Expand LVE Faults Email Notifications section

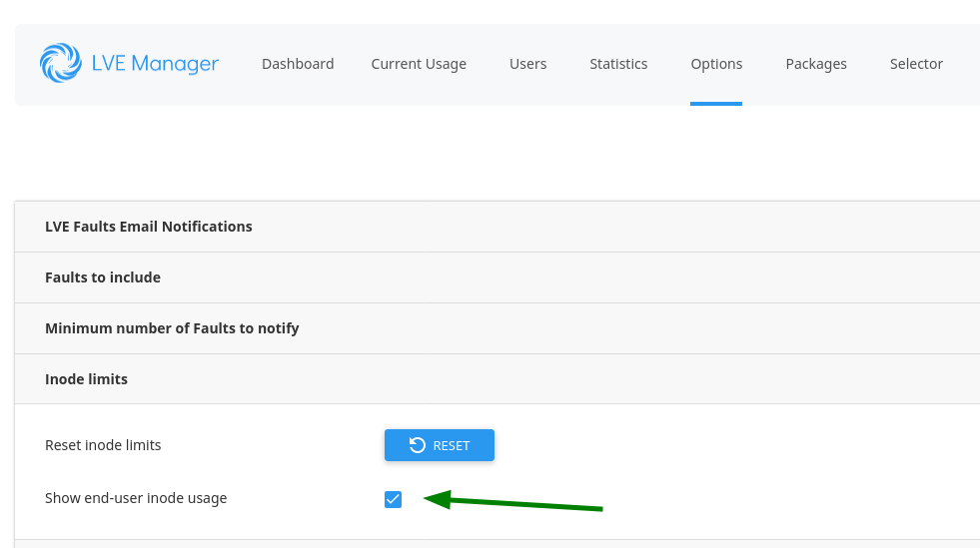(x=149, y=227)
